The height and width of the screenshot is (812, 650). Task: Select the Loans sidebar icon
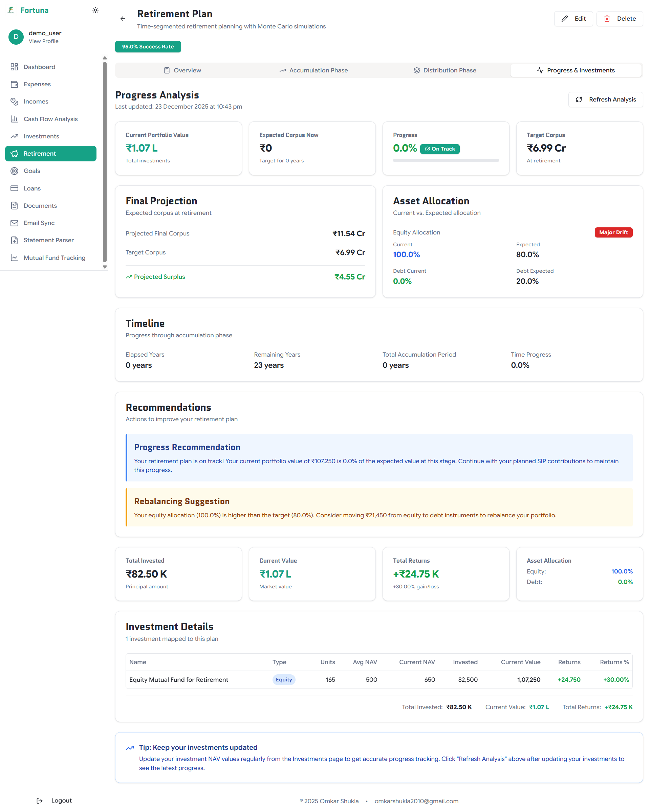click(x=14, y=188)
